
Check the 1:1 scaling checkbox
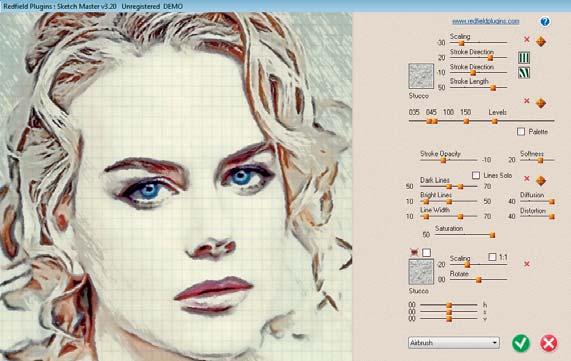coord(492,257)
